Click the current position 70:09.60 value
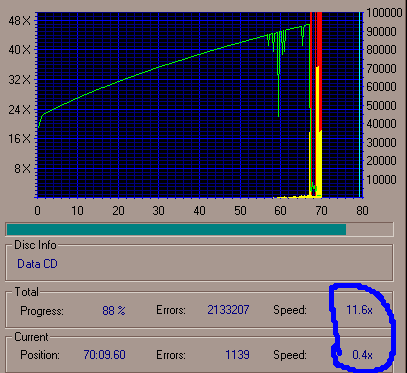Screen dimensions: 407x373 (x=104, y=355)
